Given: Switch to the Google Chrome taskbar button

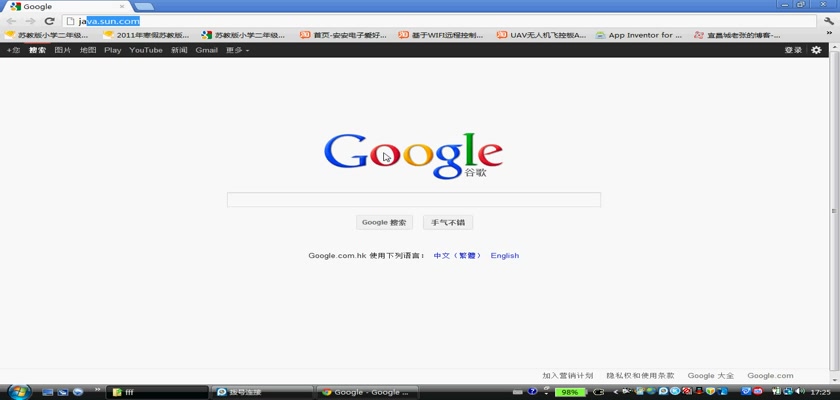Looking at the screenshot, I should (x=367, y=392).
